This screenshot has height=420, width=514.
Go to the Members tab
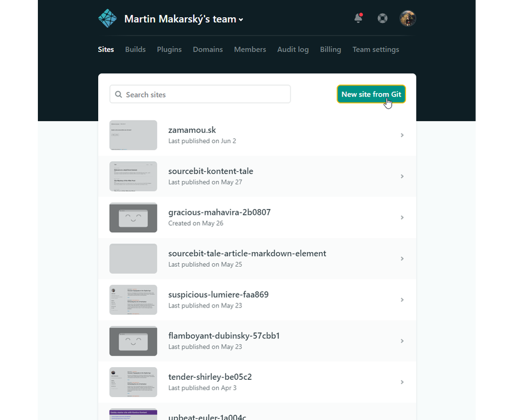click(250, 49)
